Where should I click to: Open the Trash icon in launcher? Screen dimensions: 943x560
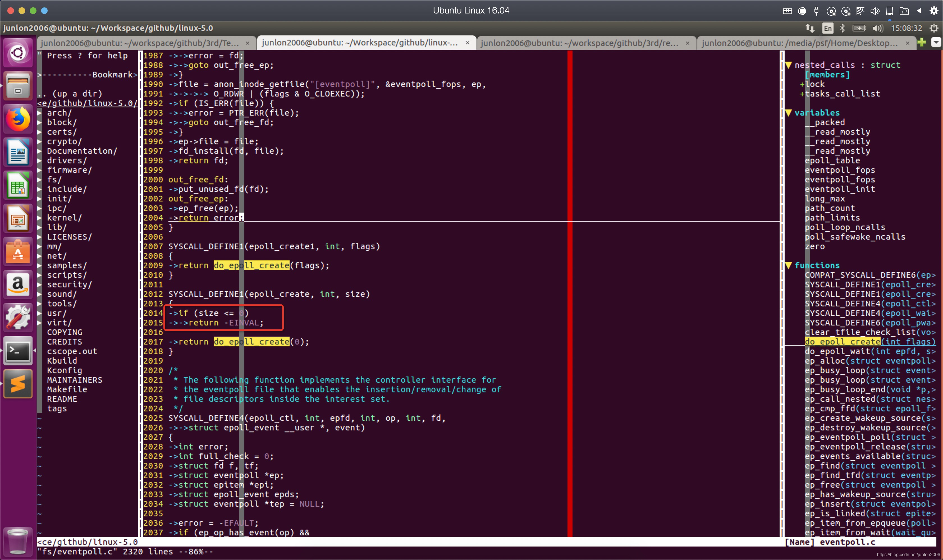[x=18, y=542]
